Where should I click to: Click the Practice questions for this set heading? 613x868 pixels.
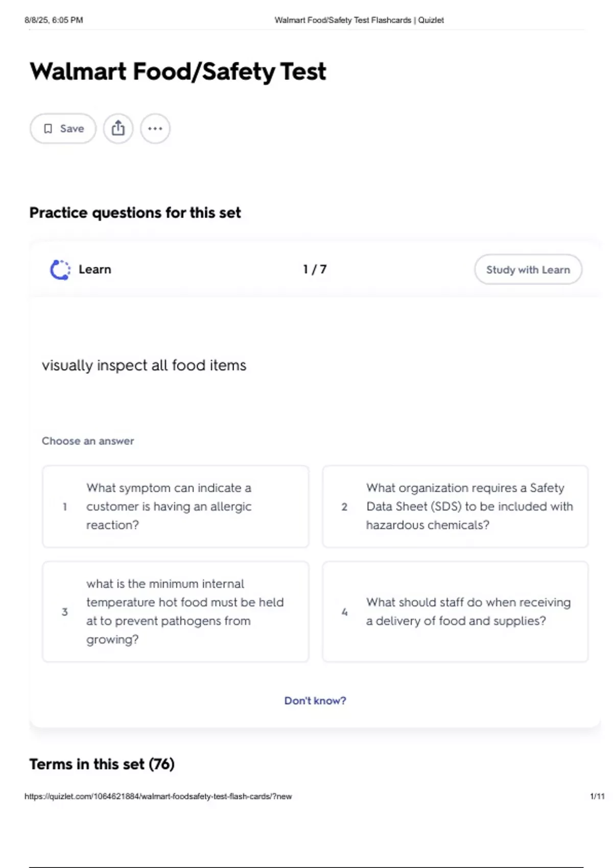pyautogui.click(x=135, y=212)
